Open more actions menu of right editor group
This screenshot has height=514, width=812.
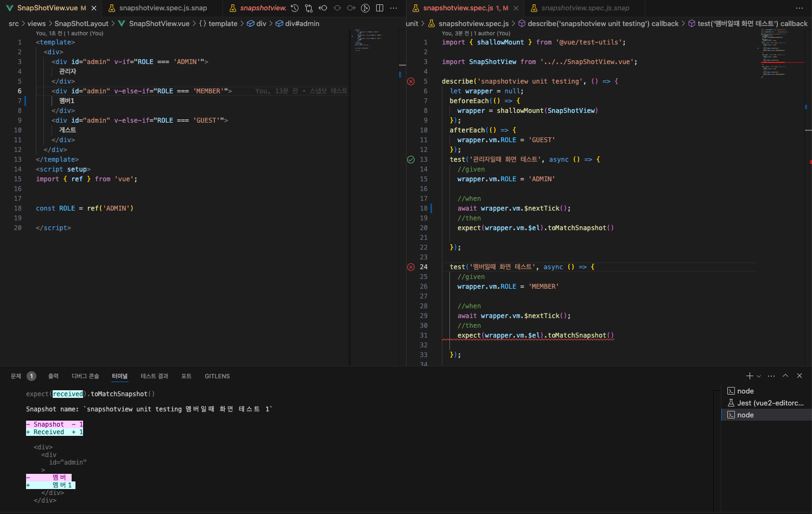[x=800, y=8]
